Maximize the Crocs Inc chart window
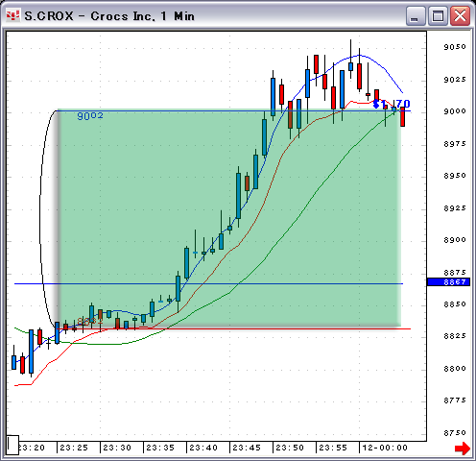 438,15
